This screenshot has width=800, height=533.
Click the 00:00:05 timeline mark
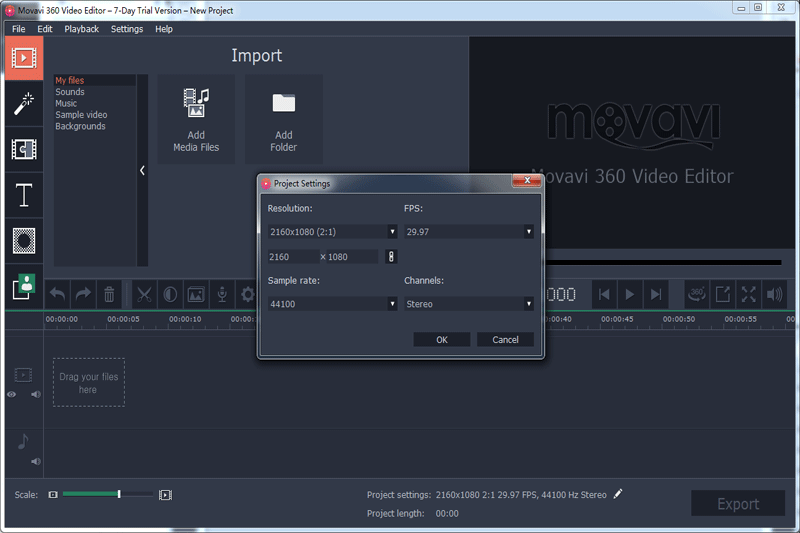[123, 319]
